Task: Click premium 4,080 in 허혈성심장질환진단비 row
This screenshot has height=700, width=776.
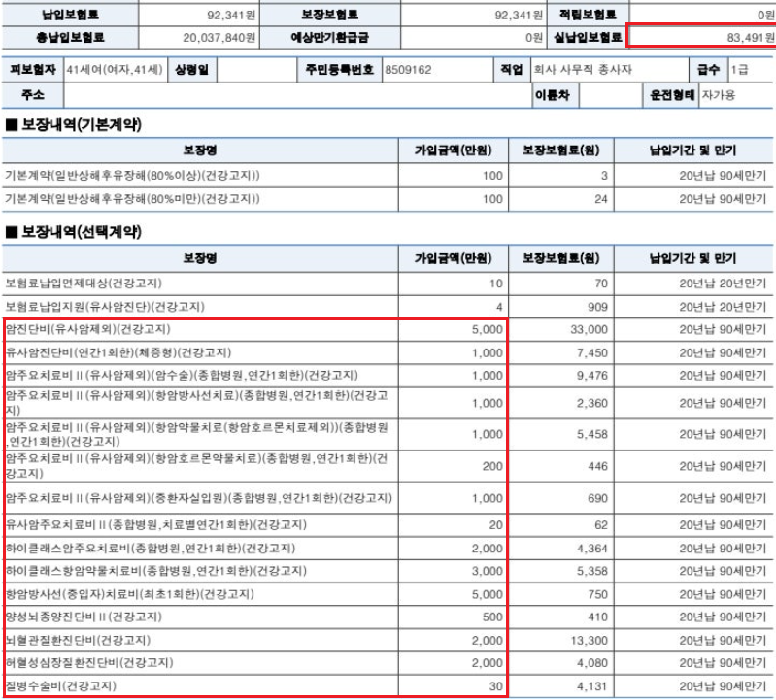Action: (591, 663)
